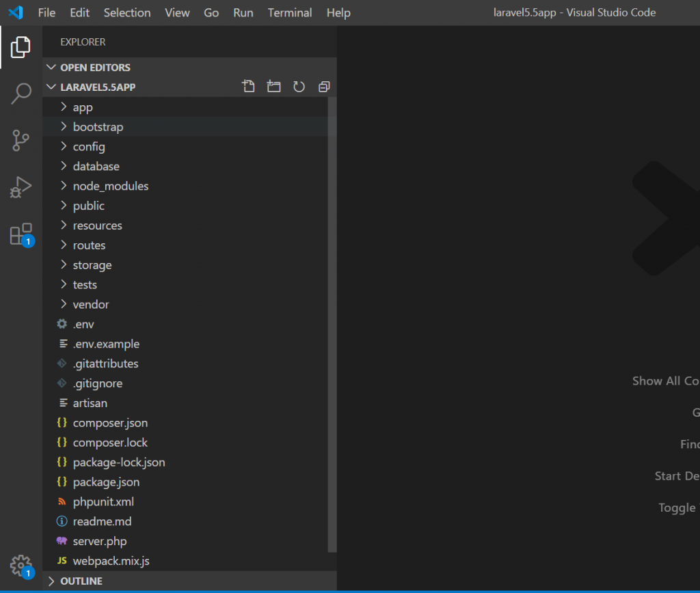Viewport: 700px width, 593px height.
Task: Open the Terminal menu
Action: 290,13
